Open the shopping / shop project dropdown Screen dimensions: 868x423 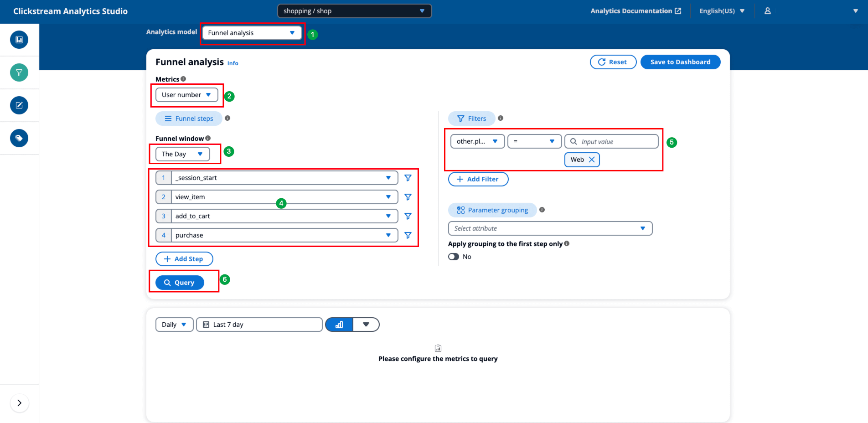point(354,11)
